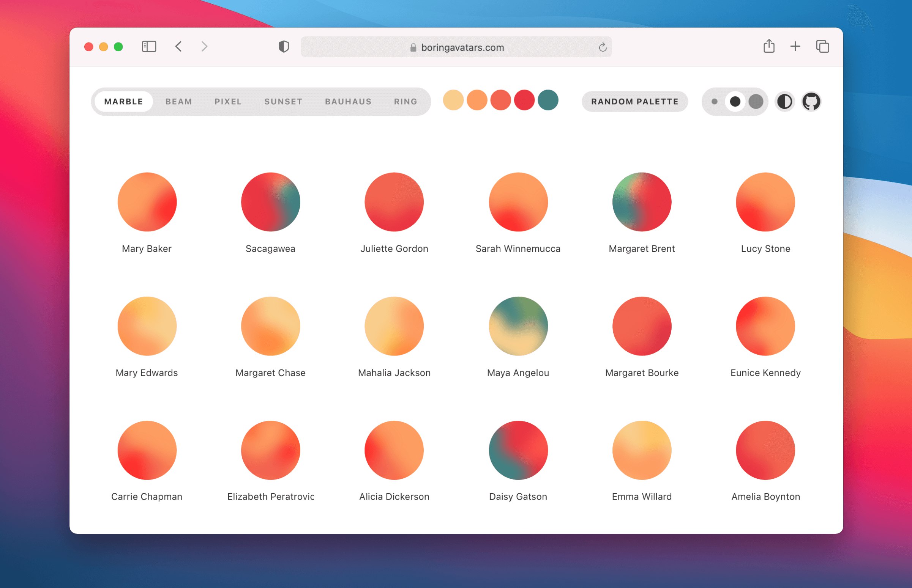Open the Share menu
The height and width of the screenshot is (588, 912).
pyautogui.click(x=769, y=46)
